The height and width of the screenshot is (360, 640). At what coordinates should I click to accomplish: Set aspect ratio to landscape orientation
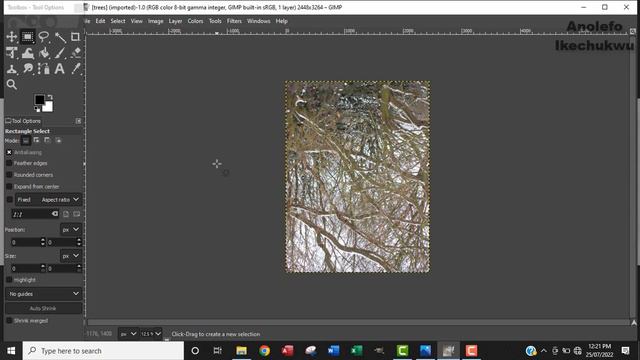tap(77, 214)
